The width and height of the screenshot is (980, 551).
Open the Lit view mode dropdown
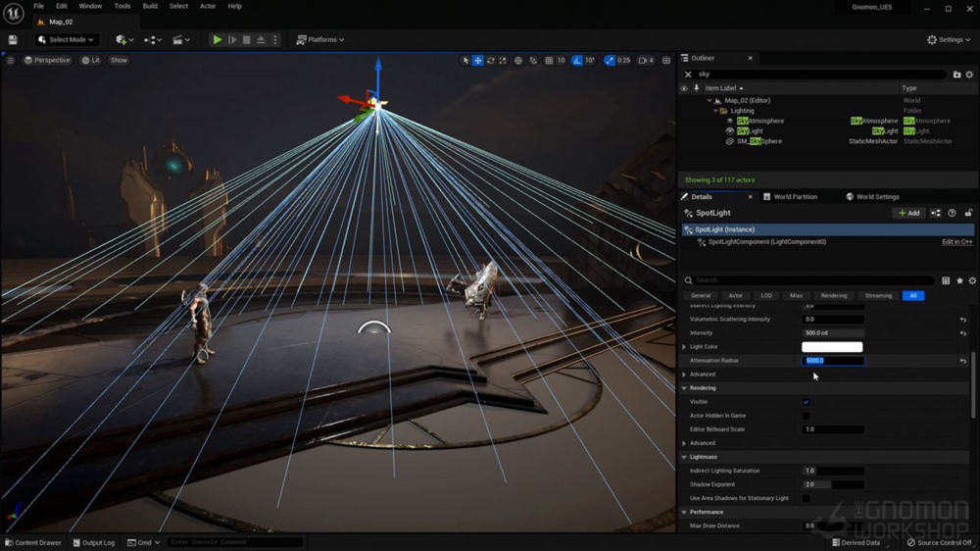pos(91,60)
